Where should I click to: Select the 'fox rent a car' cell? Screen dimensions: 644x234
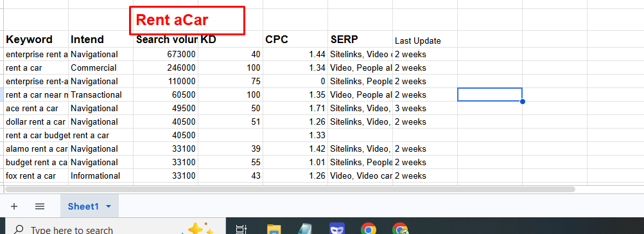[36, 176]
